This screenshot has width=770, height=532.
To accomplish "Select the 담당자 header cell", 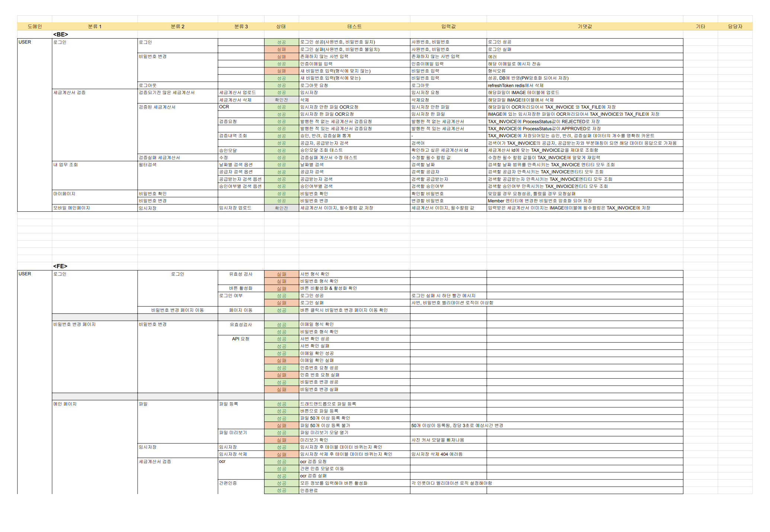I will point(735,26).
